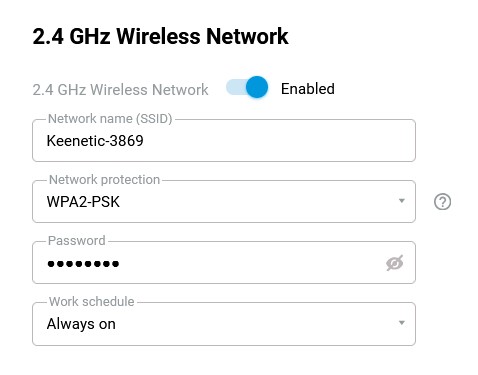
Task: Click the Network protection field label
Action: (104, 180)
